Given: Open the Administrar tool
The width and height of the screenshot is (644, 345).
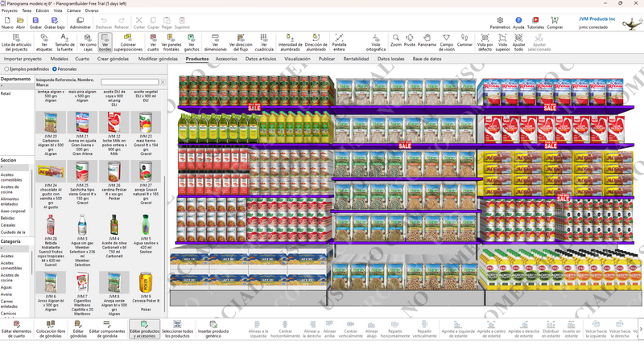Looking at the screenshot, I should point(80,23).
